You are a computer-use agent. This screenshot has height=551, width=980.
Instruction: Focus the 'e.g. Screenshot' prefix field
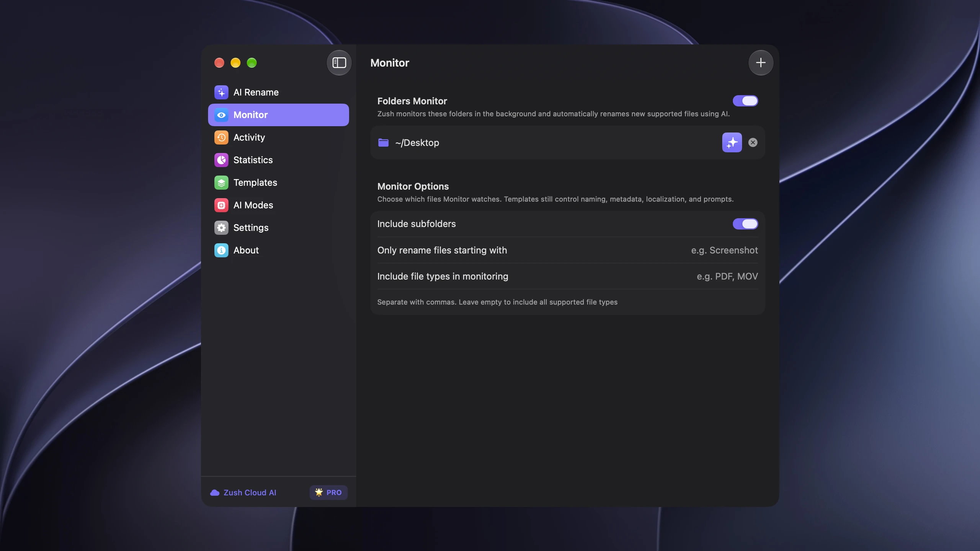724,250
